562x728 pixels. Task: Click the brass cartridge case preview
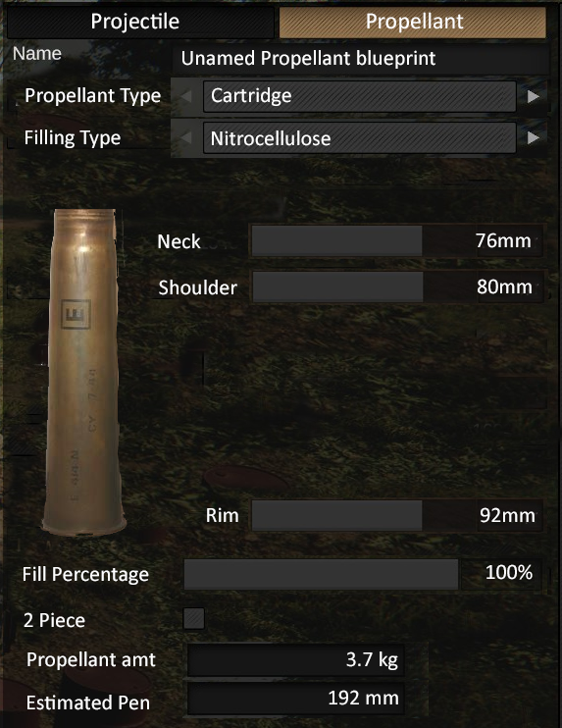(x=84, y=372)
